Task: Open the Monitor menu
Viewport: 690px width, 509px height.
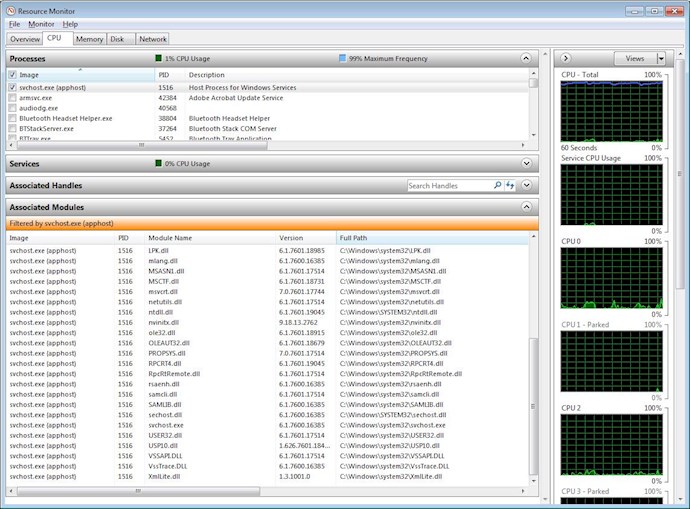Action: point(41,24)
